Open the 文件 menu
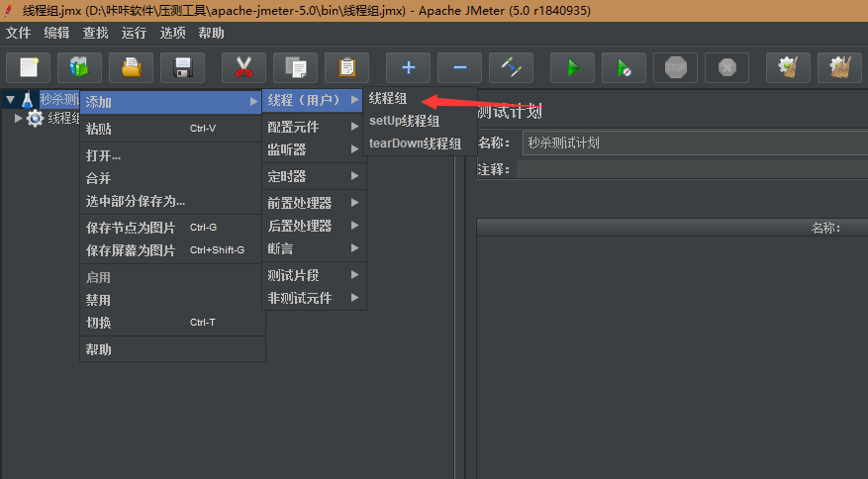This screenshot has width=868, height=479. 18,34
